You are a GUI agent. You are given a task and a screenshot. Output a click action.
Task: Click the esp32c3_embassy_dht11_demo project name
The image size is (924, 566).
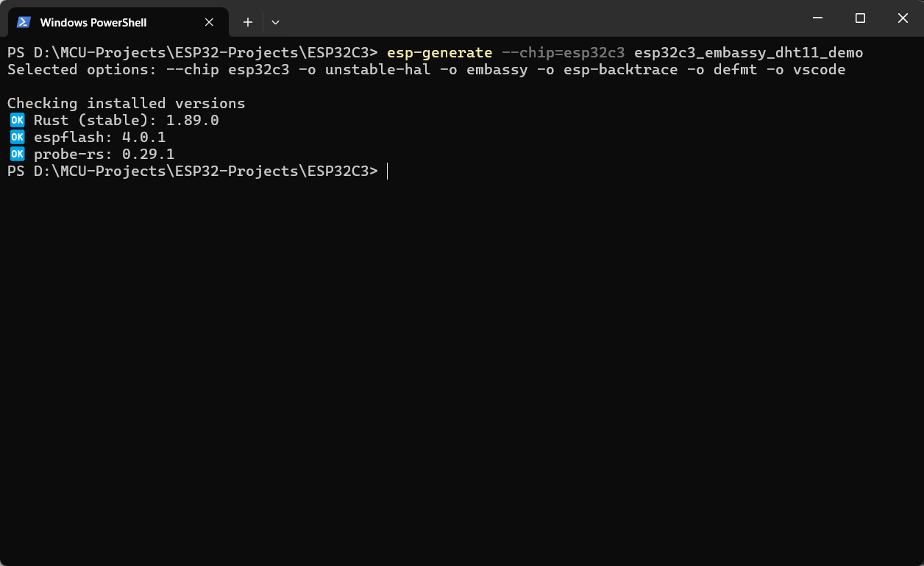tap(748, 52)
